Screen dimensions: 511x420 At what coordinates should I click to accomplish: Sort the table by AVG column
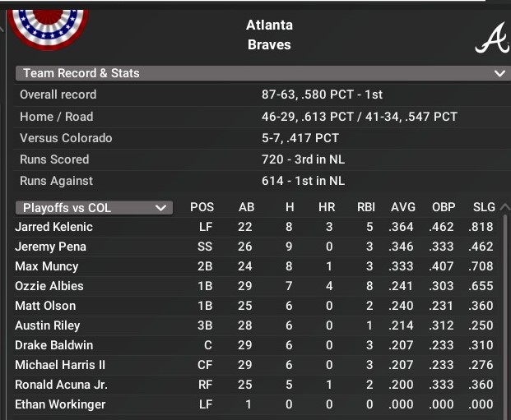pos(403,208)
